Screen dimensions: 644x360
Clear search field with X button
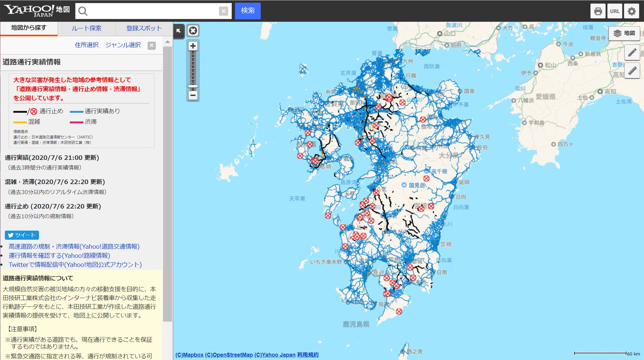click(223, 11)
